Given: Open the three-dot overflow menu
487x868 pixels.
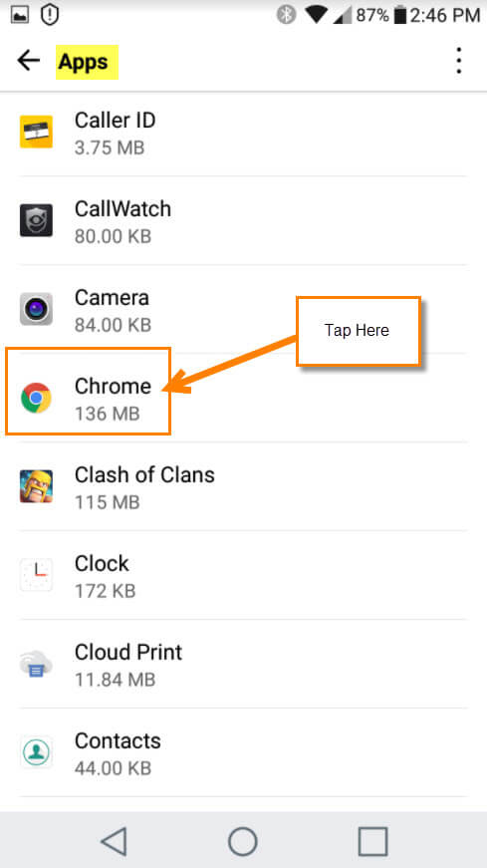Looking at the screenshot, I should pyautogui.click(x=458, y=61).
